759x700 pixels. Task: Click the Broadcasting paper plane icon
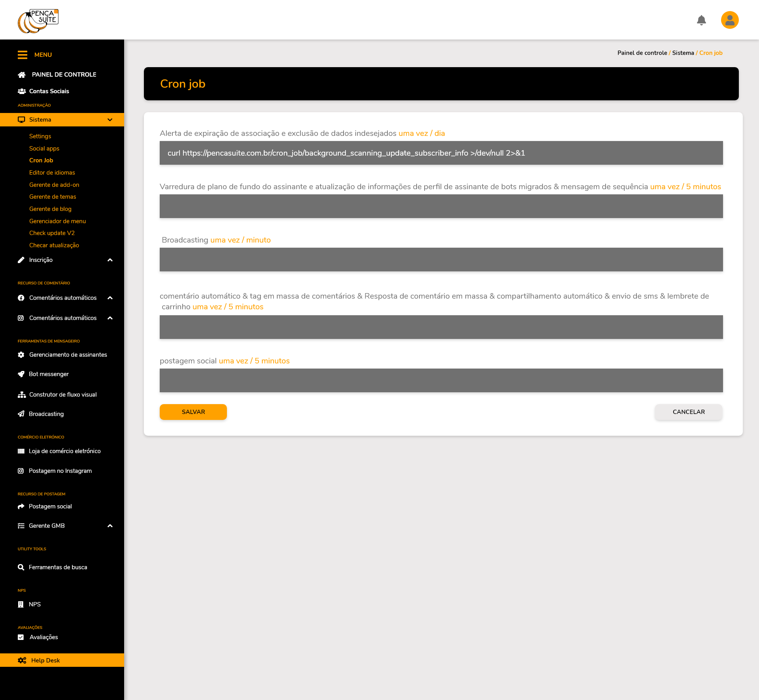point(21,414)
